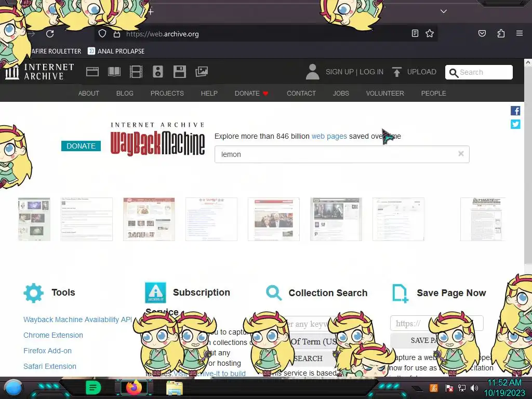Open the volume speaker tray icon

point(474,388)
